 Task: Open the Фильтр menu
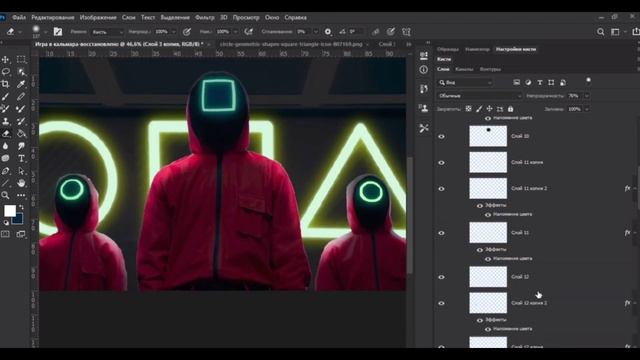point(204,18)
